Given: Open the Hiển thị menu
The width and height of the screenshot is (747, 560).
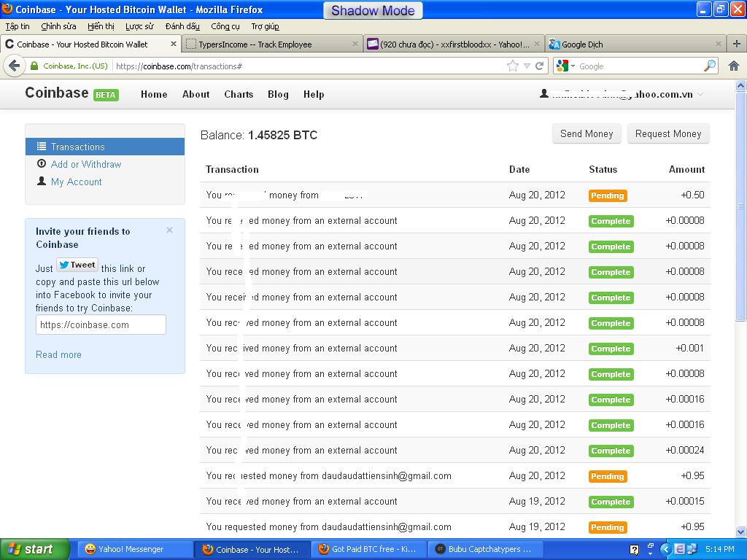Looking at the screenshot, I should (x=101, y=26).
